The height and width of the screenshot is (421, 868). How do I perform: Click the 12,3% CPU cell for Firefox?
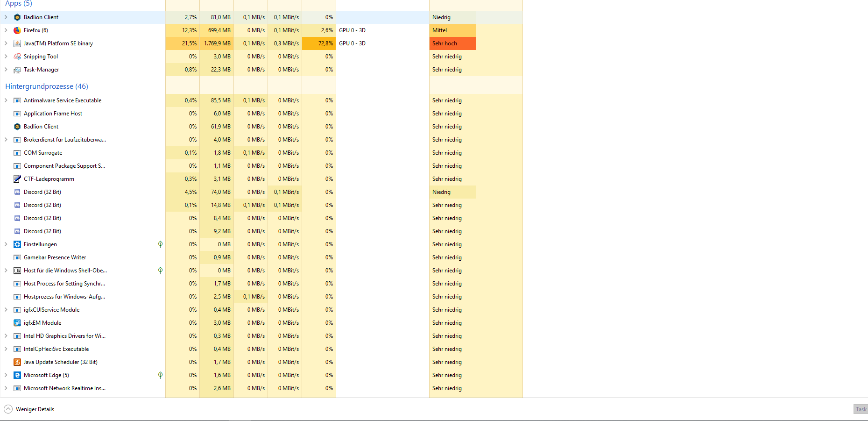tap(183, 30)
